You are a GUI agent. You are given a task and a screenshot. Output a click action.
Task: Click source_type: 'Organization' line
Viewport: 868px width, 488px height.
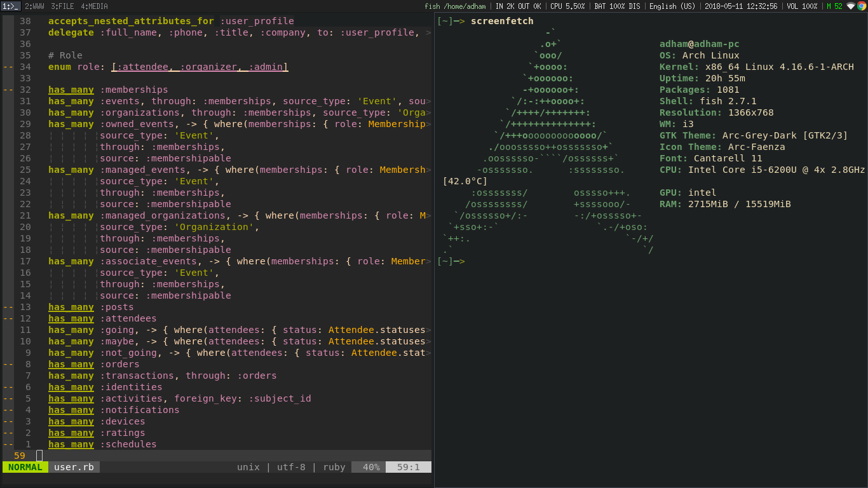[180, 227]
